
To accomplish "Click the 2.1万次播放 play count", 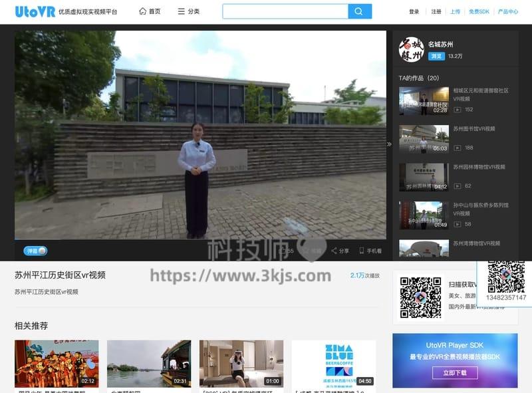I will click(364, 275).
